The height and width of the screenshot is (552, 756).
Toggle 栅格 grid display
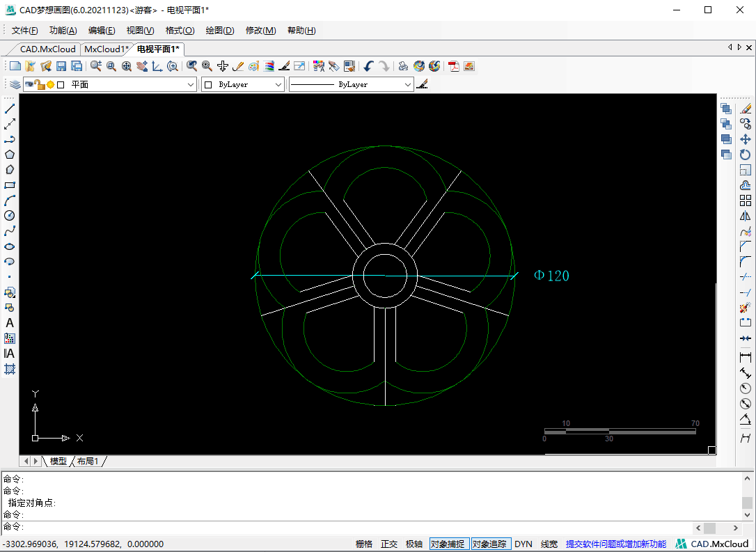click(x=364, y=544)
